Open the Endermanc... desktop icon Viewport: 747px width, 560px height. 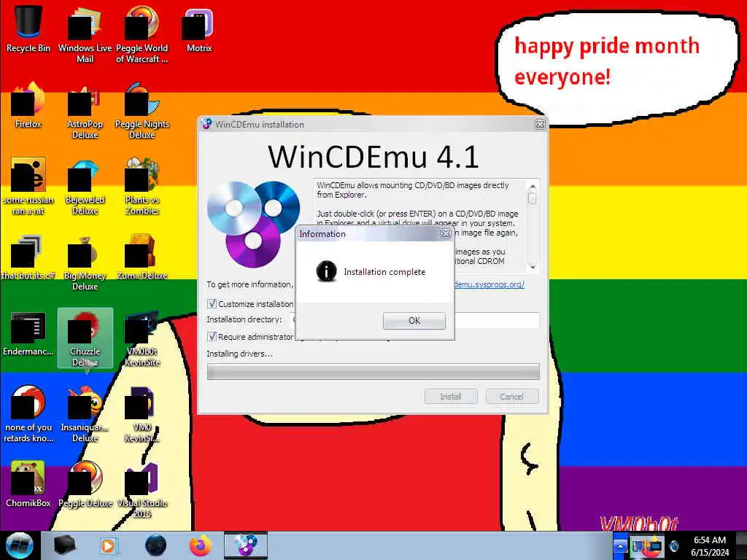click(28, 332)
